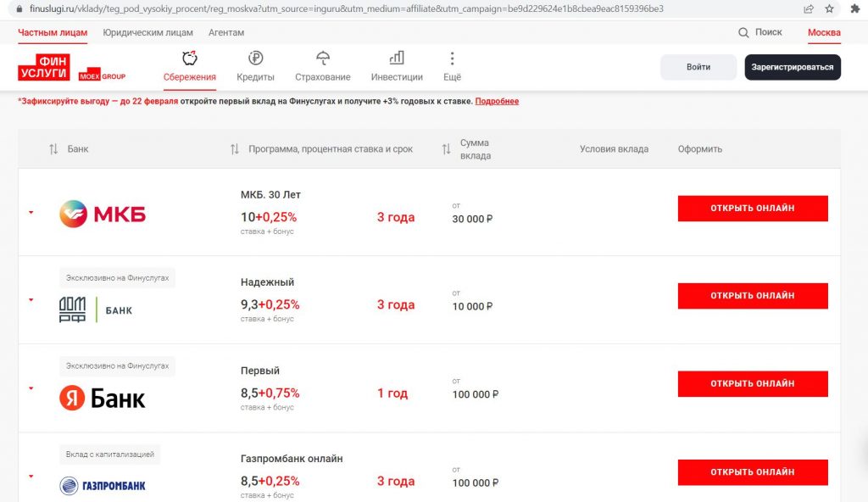Image resolution: width=868 pixels, height=502 pixels.
Task: Click the 10+0,25% rate
Action: point(269,217)
